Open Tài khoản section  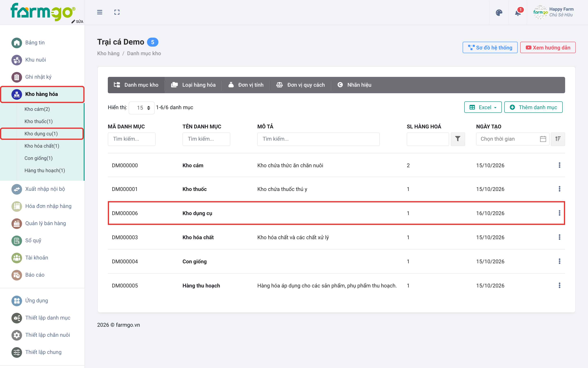pos(37,258)
